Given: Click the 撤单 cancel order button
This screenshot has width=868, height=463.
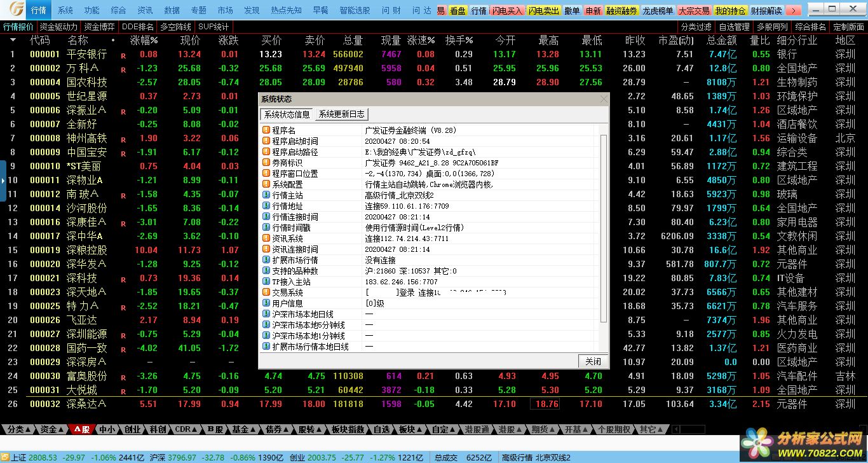Looking at the screenshot, I should coord(573,11).
